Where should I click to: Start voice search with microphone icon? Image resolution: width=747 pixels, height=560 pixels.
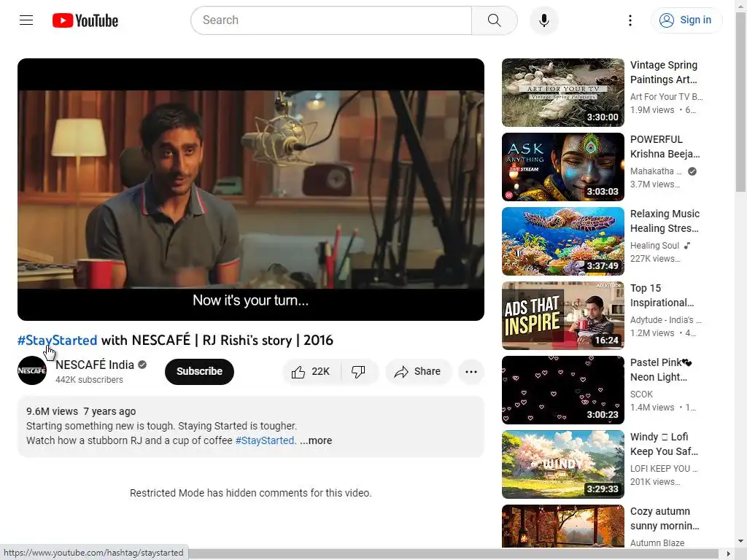[543, 20]
